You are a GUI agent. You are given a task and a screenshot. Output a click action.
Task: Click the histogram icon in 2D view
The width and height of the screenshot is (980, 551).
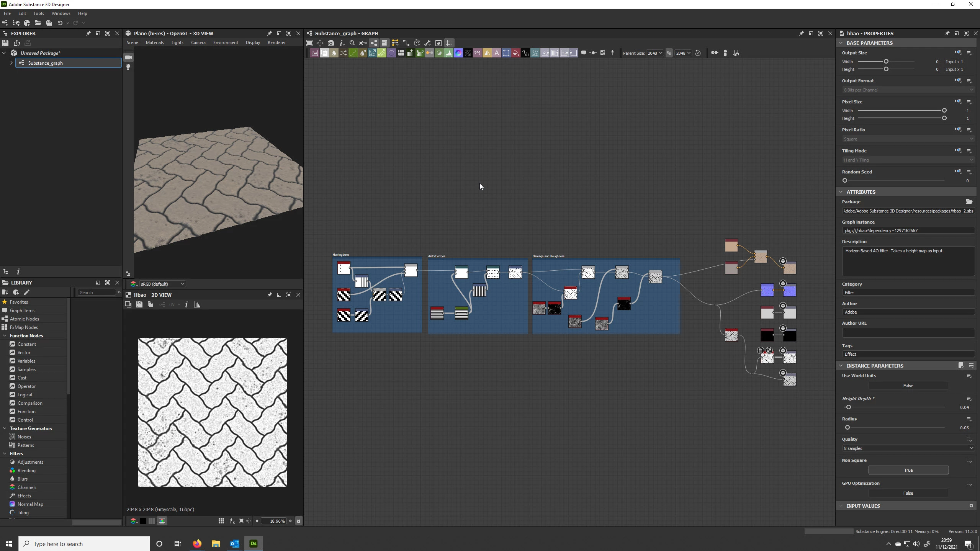coord(197,305)
